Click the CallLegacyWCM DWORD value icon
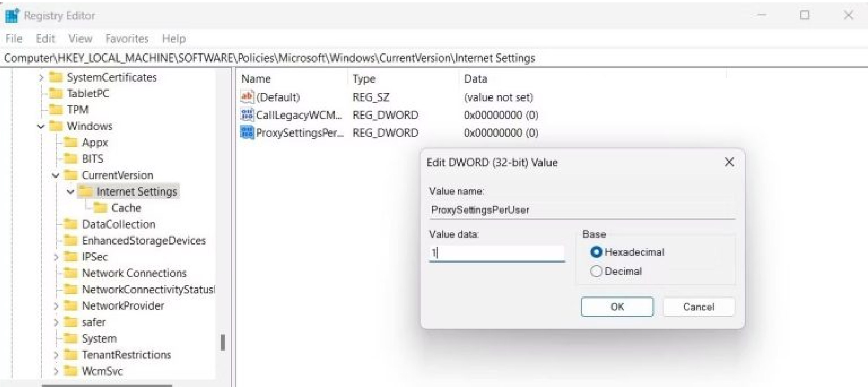 (x=247, y=115)
